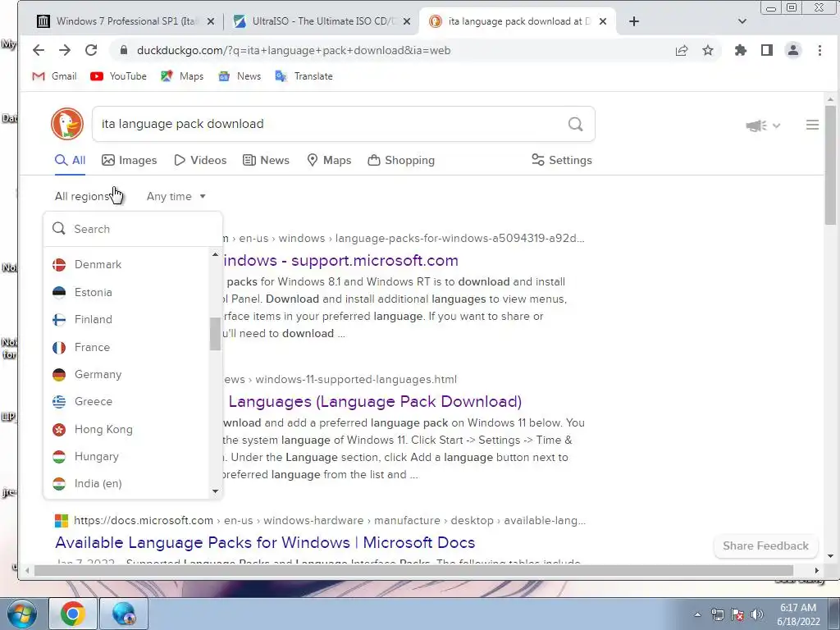The width and height of the screenshot is (840, 630).
Task: Close the Windows 7 Professional SP1 tab
Action: (211, 21)
